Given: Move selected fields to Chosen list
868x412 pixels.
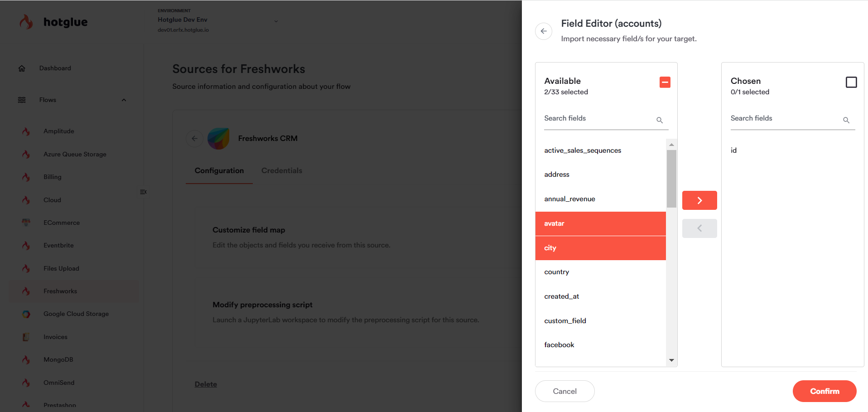Looking at the screenshot, I should point(699,200).
